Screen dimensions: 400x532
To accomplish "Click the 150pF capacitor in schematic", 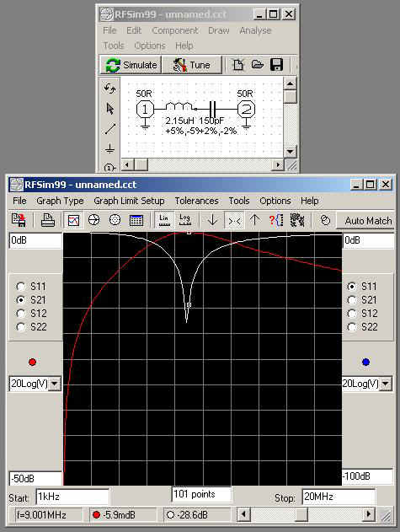I will pos(212,109).
